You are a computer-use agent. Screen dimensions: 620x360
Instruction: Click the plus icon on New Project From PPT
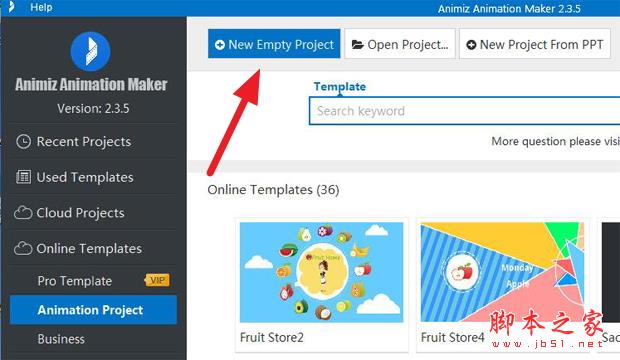(x=471, y=45)
